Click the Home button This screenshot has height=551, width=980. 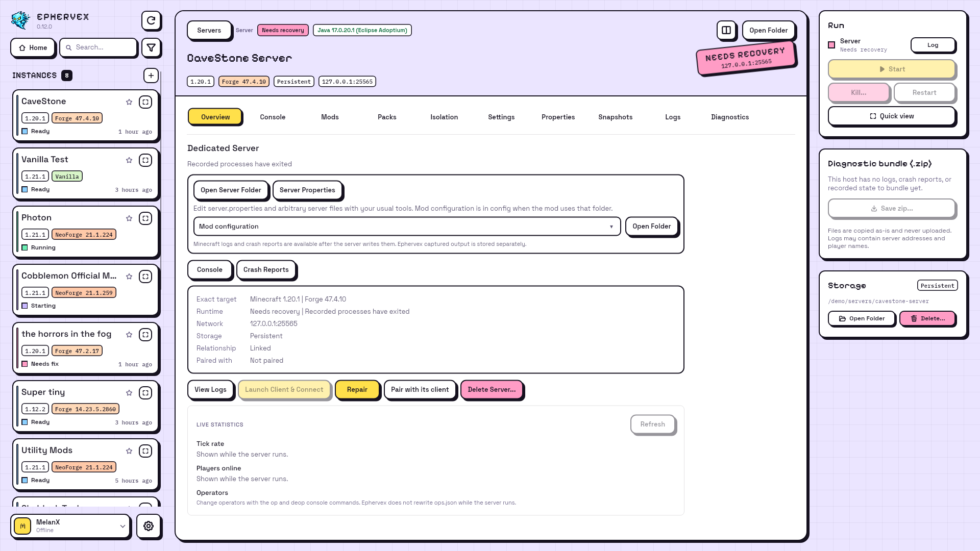pyautogui.click(x=33, y=47)
